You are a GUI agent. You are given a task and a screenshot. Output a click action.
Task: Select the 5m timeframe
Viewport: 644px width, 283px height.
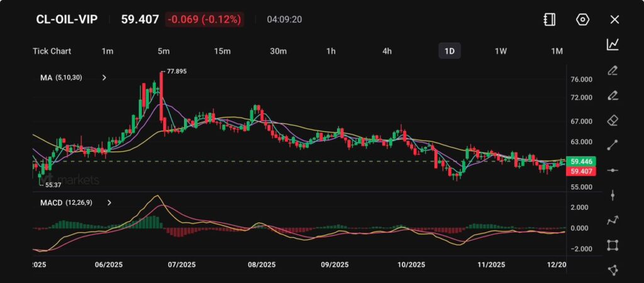[x=164, y=51]
